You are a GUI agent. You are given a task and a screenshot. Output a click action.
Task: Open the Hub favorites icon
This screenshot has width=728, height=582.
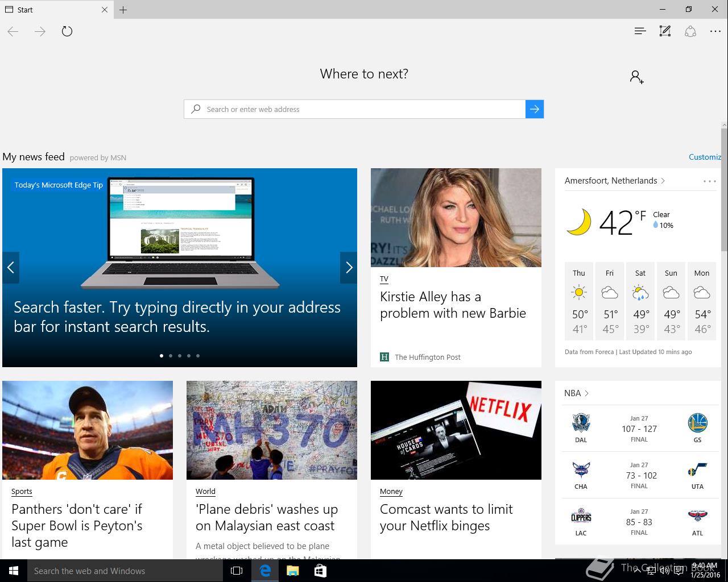640,31
